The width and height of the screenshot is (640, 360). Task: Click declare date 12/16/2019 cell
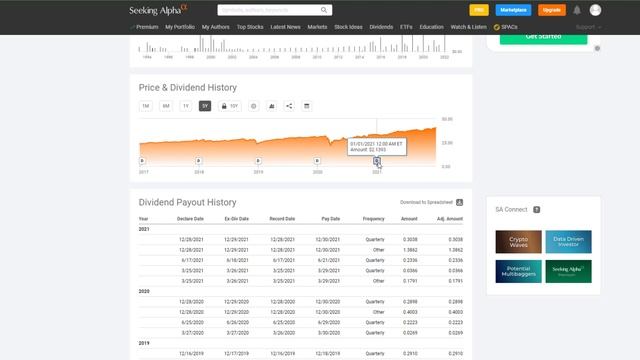[x=191, y=353]
